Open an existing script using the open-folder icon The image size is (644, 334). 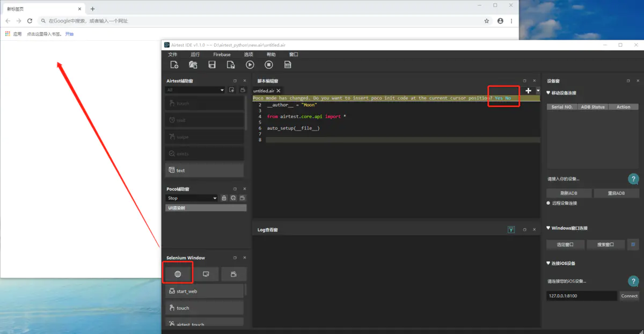pos(193,64)
